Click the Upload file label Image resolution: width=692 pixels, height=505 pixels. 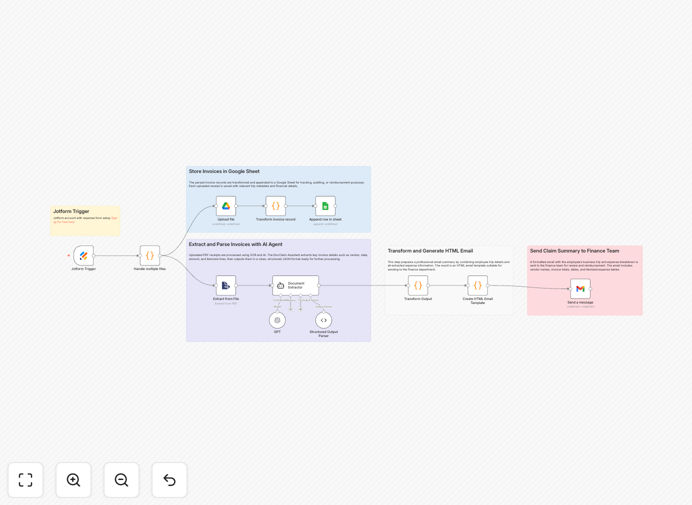point(226,219)
